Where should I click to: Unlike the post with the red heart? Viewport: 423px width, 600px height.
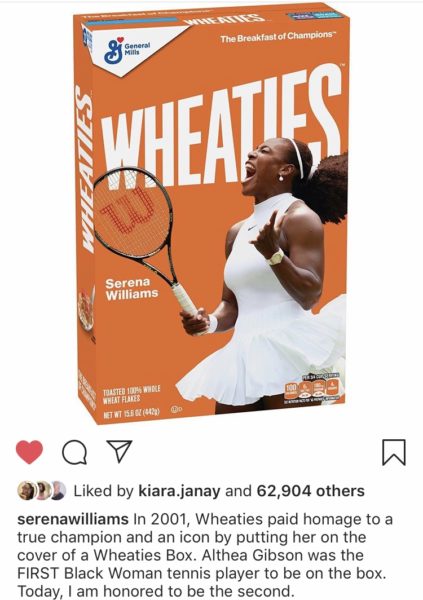(29, 452)
